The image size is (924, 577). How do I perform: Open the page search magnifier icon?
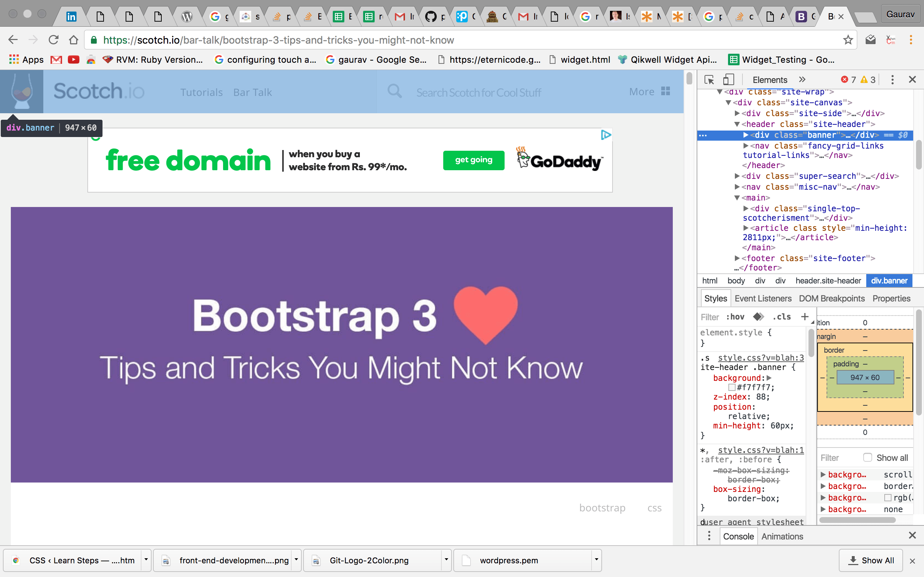(x=395, y=92)
